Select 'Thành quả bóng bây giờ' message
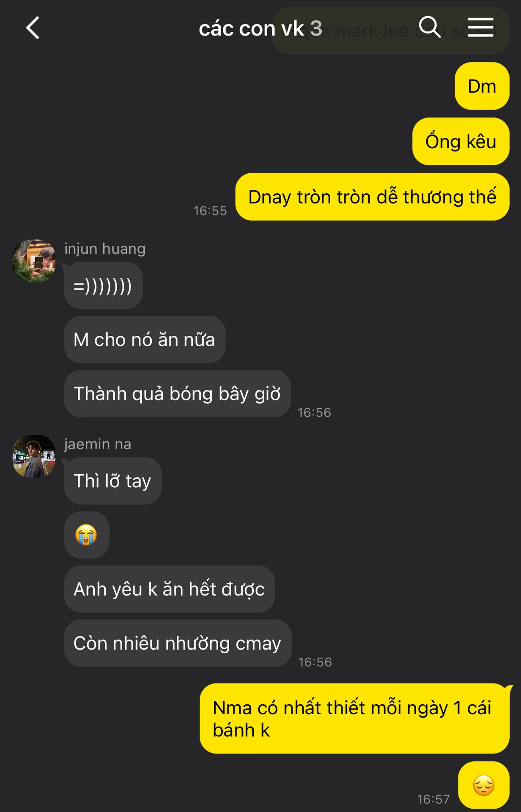The width and height of the screenshot is (521, 812). coord(177,394)
